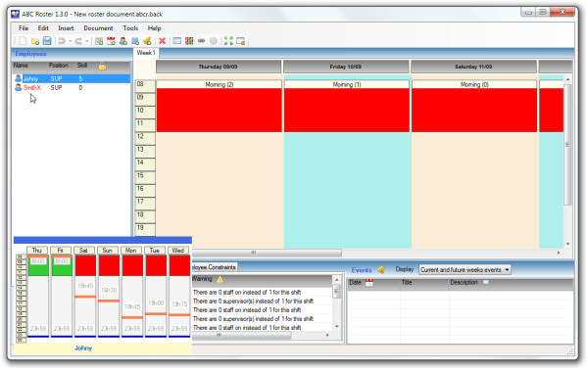
Task: Switch to the Week 1 tab
Action: (146, 53)
